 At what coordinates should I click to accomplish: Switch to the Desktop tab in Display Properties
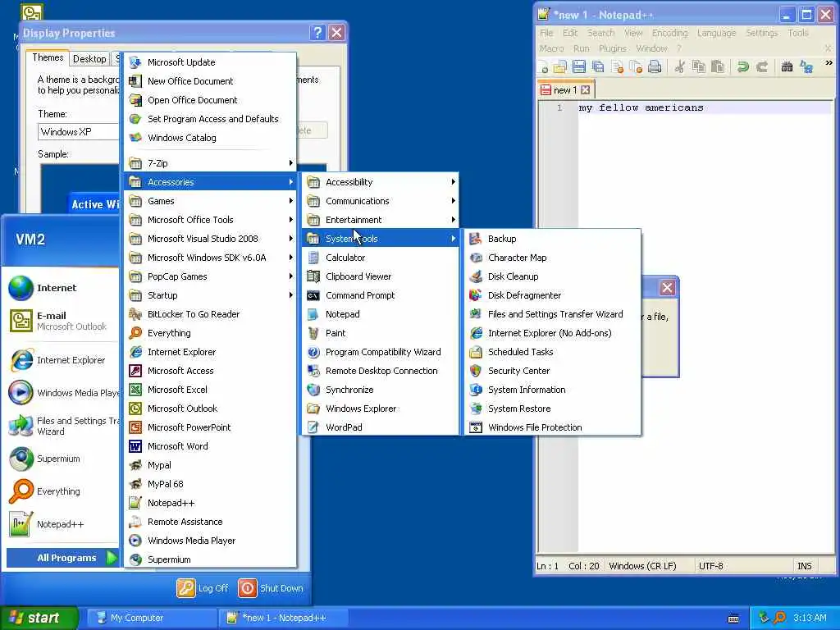tap(89, 59)
